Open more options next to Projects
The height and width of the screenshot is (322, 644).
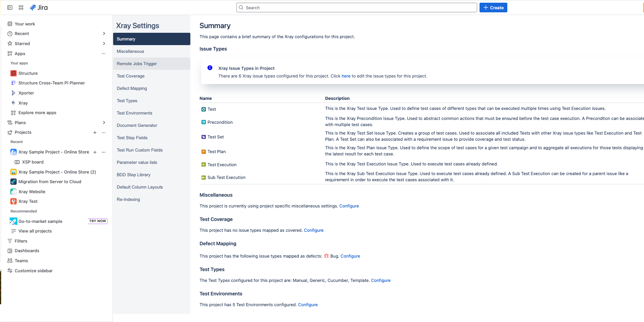coord(103,132)
